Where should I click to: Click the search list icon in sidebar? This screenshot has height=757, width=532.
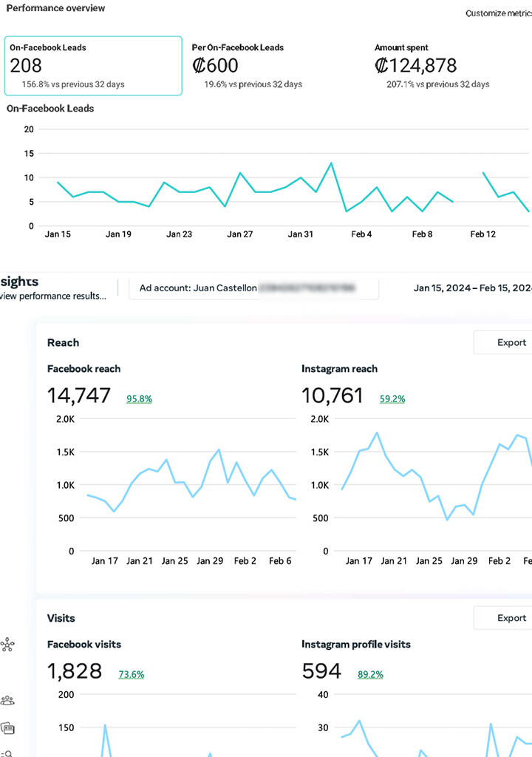pyautogui.click(x=9, y=753)
